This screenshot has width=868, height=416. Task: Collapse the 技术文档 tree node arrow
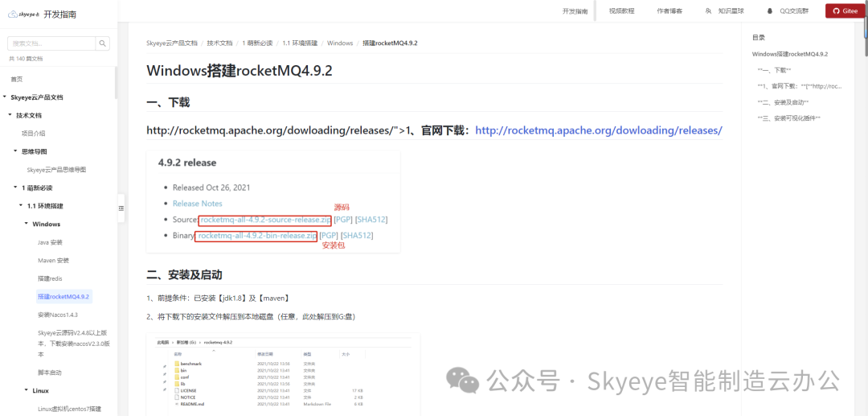(10, 115)
